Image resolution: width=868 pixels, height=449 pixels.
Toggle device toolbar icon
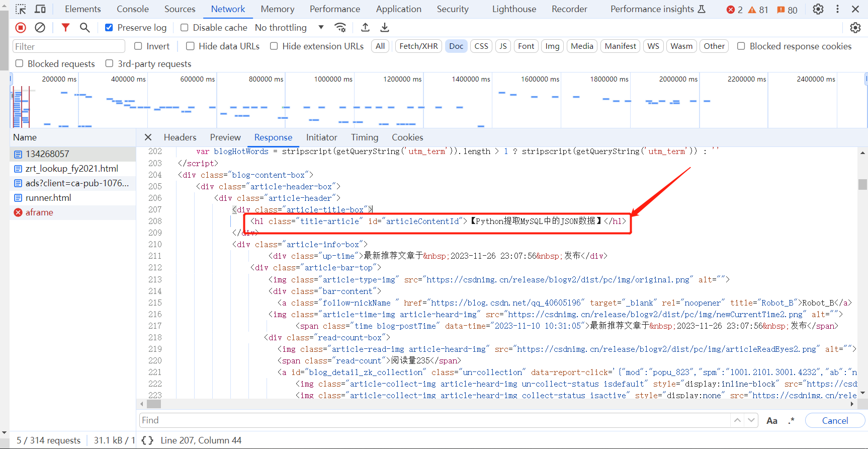pos(40,9)
